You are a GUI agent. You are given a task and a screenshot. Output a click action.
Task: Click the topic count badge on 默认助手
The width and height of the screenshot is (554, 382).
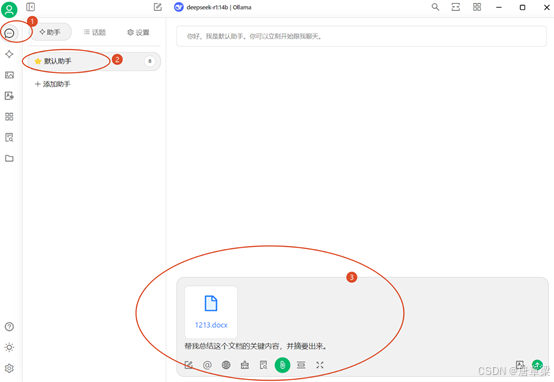coord(150,61)
